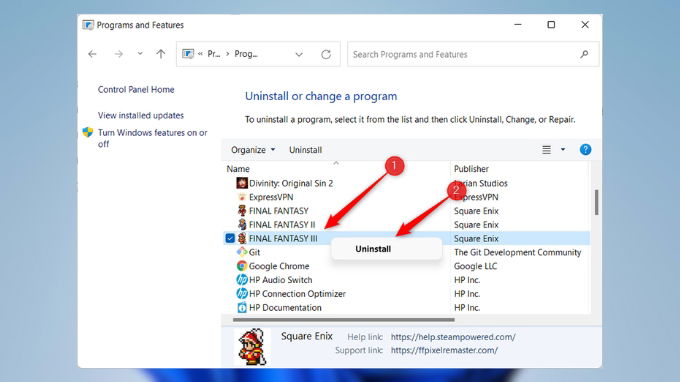Screen dimensions: 680x382
Task: Click the Up directory arrow
Action: pos(161,54)
